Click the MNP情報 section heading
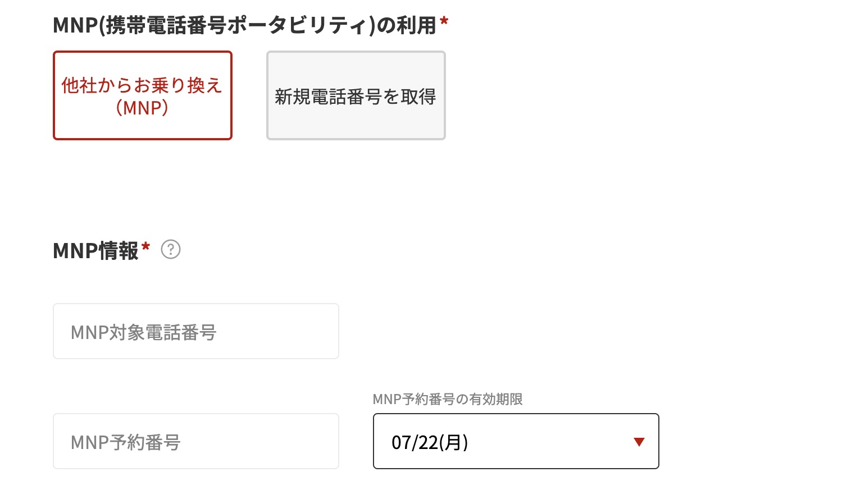 point(95,250)
